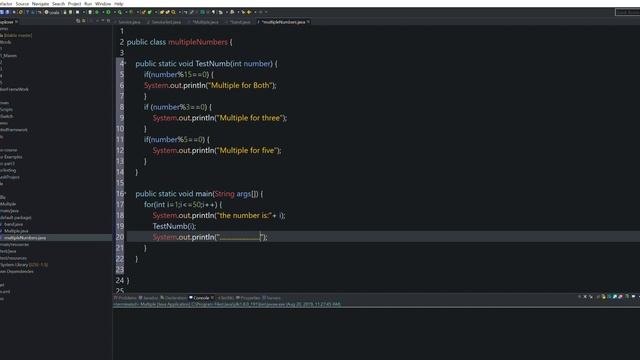Viewport: 640px width, 360px height.
Task: Click the string "the number is:"
Action: tap(244, 216)
